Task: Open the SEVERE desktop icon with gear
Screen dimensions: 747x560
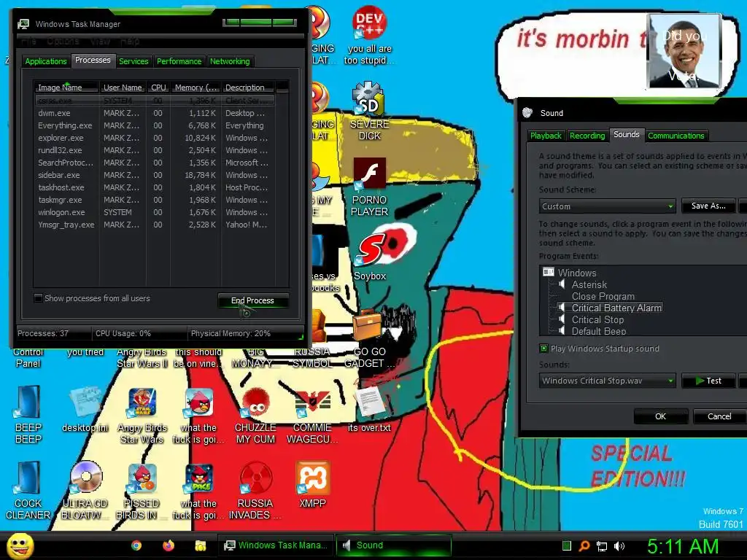Action: click(369, 98)
